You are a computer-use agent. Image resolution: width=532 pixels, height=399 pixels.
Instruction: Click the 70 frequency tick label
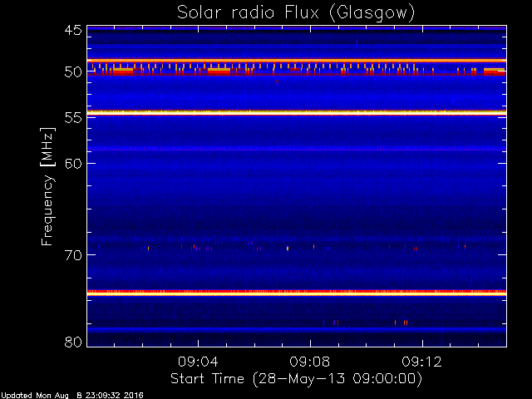[x=73, y=255]
